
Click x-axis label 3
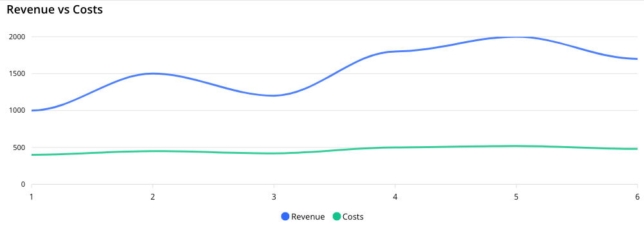point(274,197)
